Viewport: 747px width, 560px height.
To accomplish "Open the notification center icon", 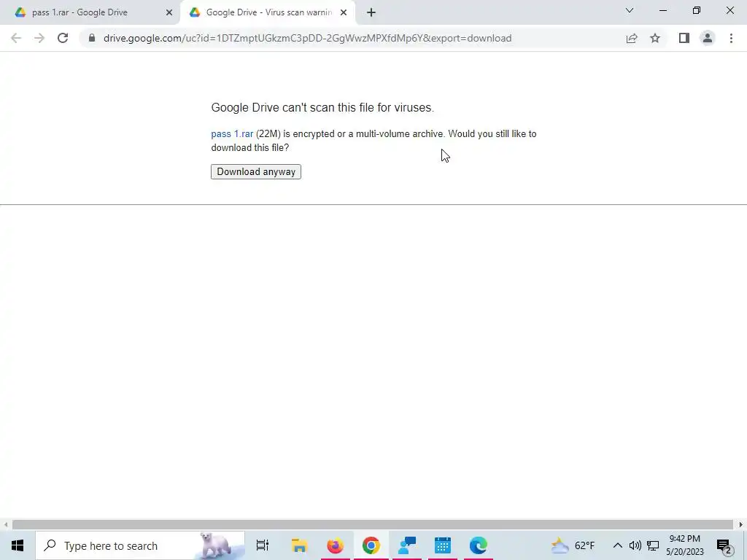I will click(724, 546).
